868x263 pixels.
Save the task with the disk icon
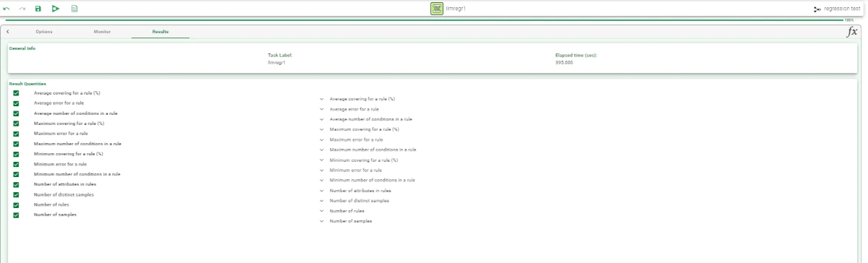[38, 9]
